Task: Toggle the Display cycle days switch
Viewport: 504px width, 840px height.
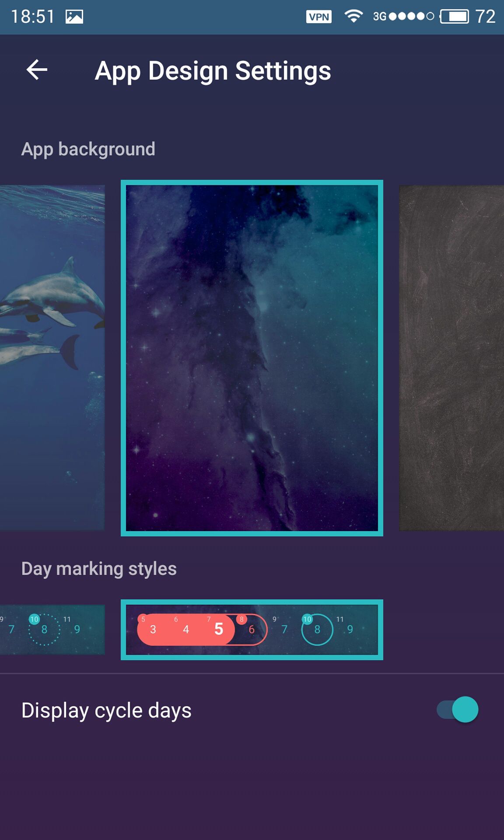Action: pos(457,710)
